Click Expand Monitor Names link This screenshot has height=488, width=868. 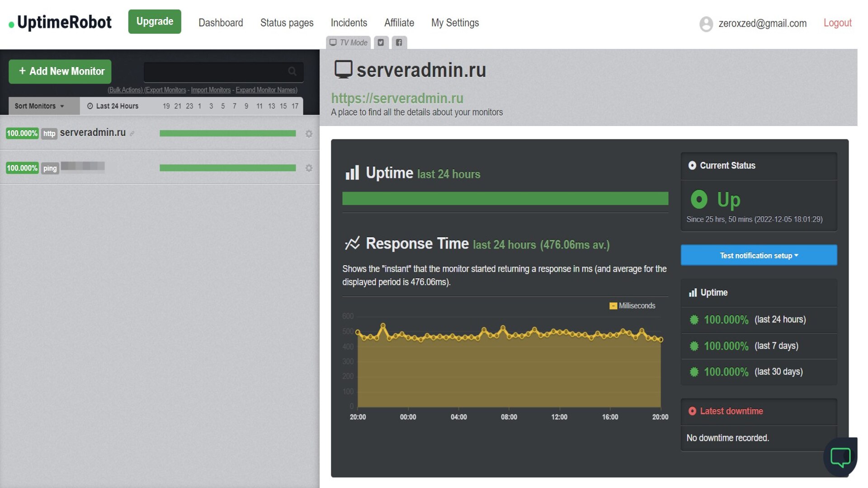point(266,90)
